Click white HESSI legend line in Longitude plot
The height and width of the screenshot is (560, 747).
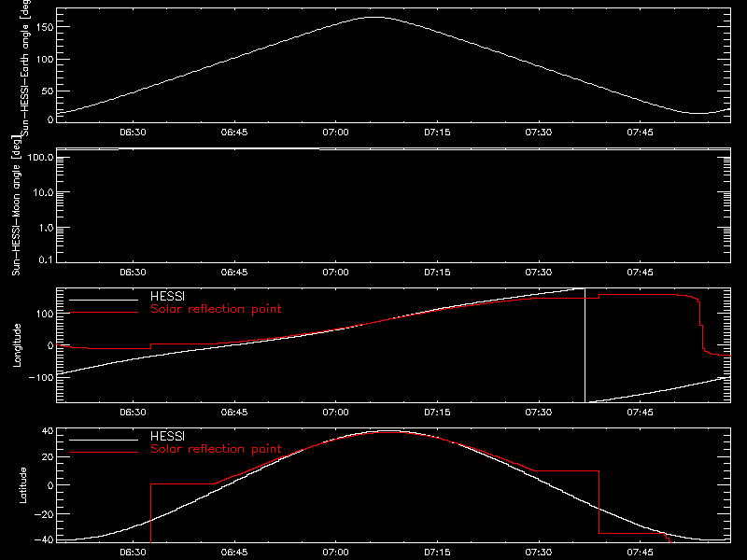pos(104,300)
